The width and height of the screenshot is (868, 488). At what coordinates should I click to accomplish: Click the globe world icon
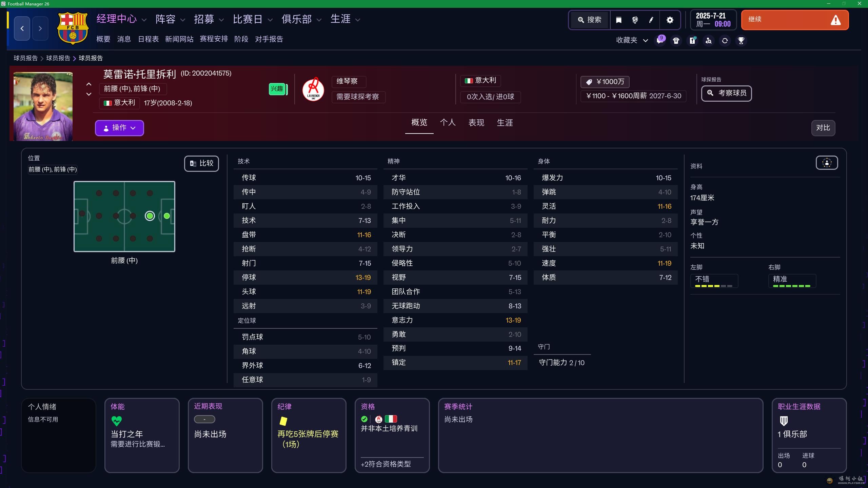635,20
